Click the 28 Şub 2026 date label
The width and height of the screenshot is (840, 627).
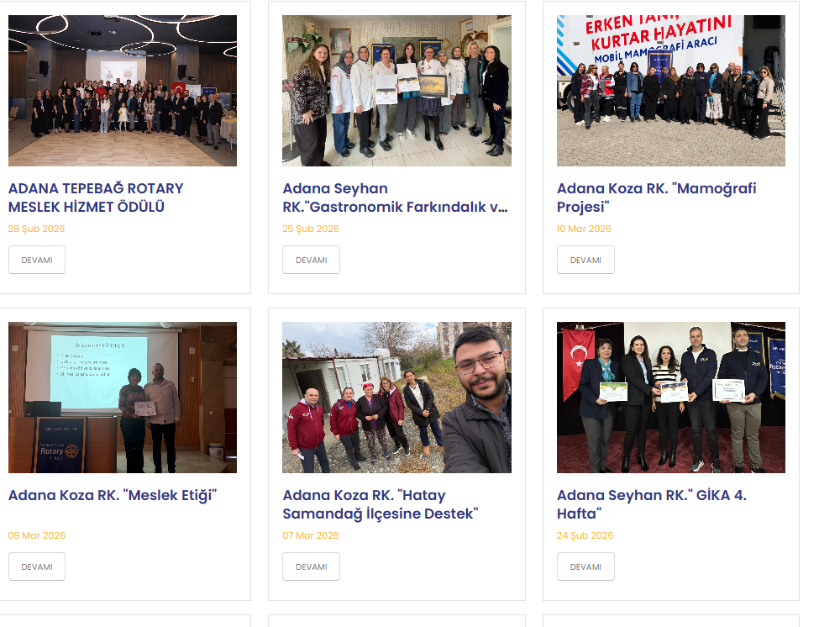(36, 229)
